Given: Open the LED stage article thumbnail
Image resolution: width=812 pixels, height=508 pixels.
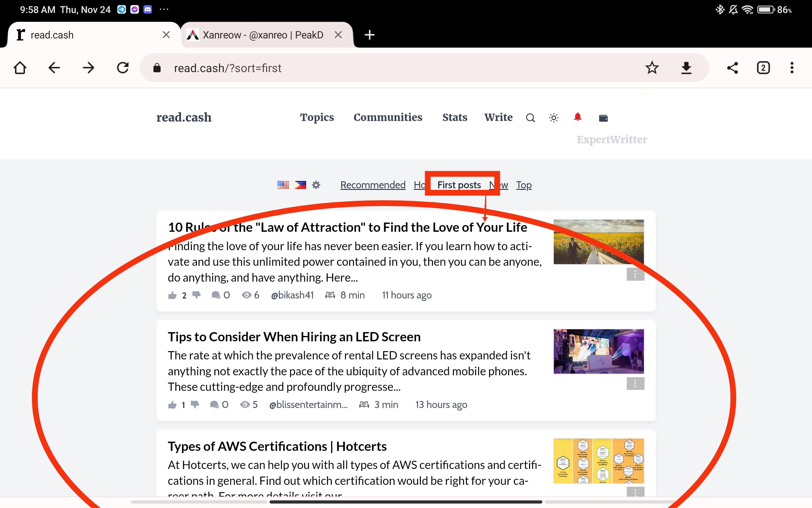Looking at the screenshot, I should pos(599,351).
